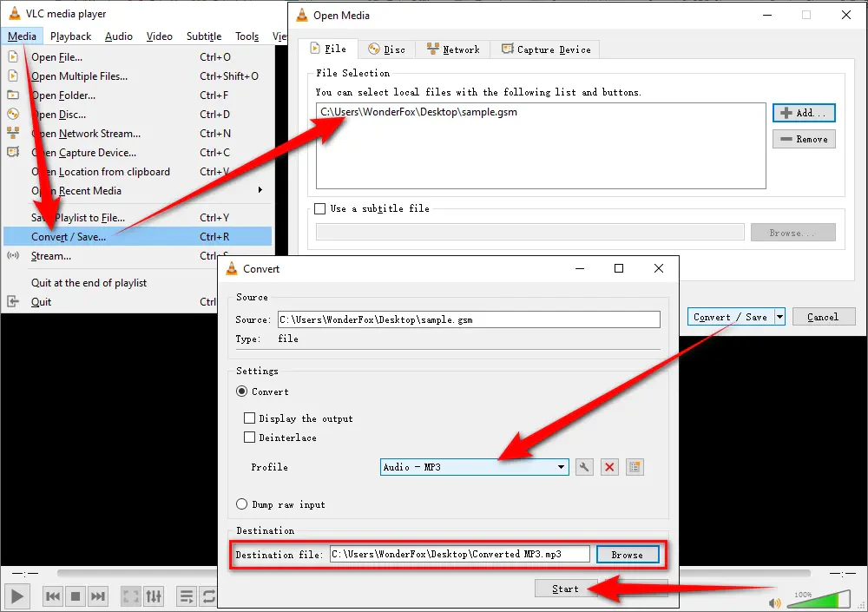868x612 pixels.
Task: Open the Subtitle menu
Action: (204, 36)
